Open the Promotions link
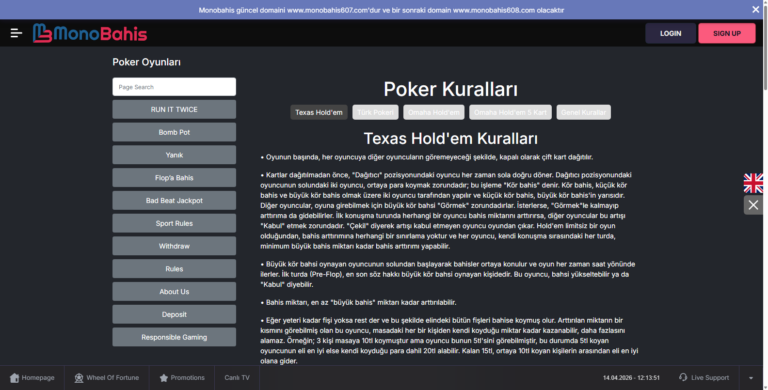This screenshot has width=768, height=390. pos(182,378)
